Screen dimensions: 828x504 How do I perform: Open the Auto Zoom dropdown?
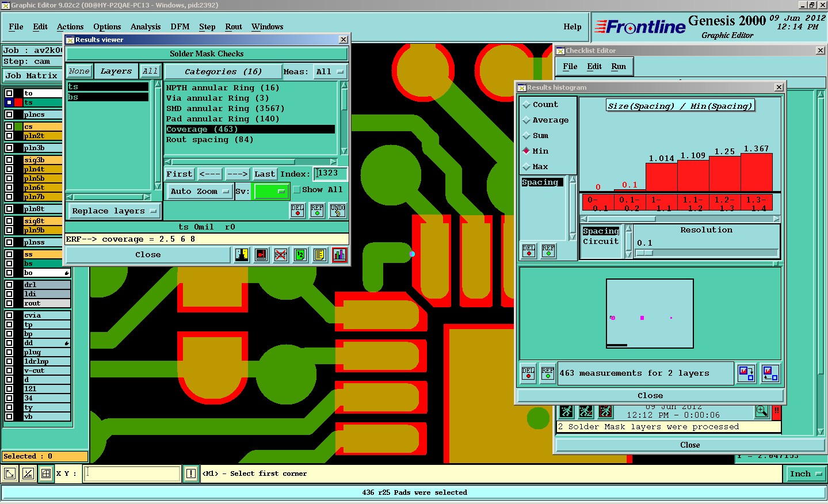tap(200, 192)
